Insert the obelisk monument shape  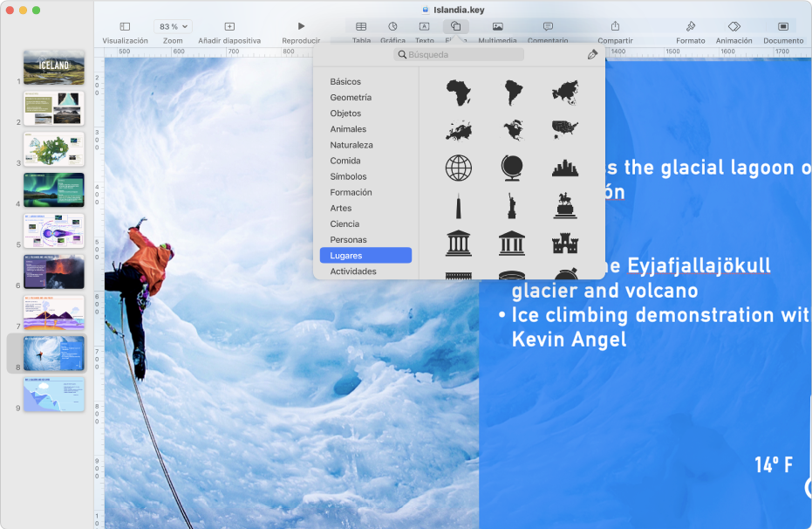pos(458,206)
